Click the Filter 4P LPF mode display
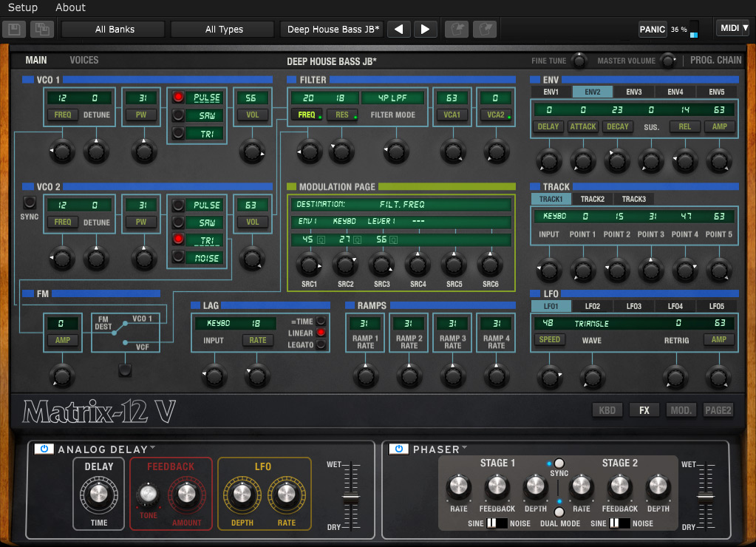The width and height of the screenshot is (756, 547). (392, 98)
